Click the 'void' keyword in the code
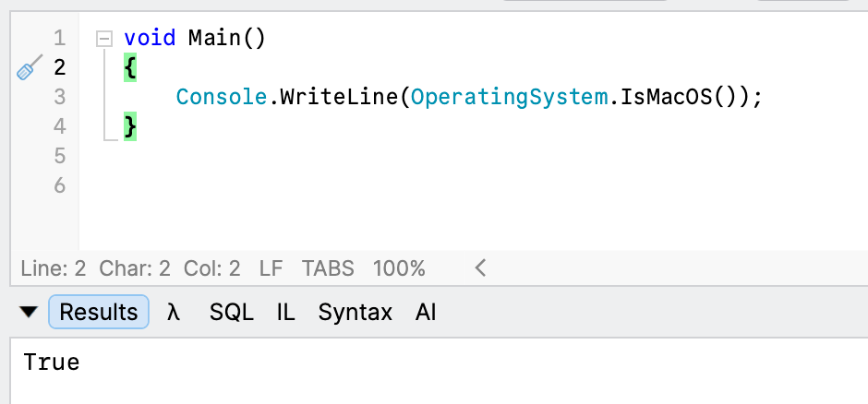Image resolution: width=868 pixels, height=404 pixels. [x=150, y=38]
